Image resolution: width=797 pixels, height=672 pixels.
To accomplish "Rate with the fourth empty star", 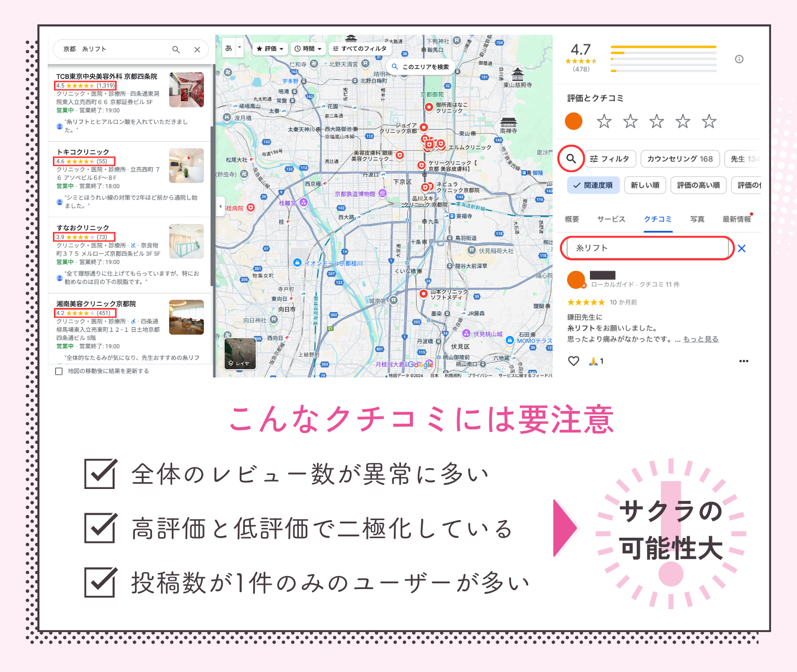I will pos(683,121).
